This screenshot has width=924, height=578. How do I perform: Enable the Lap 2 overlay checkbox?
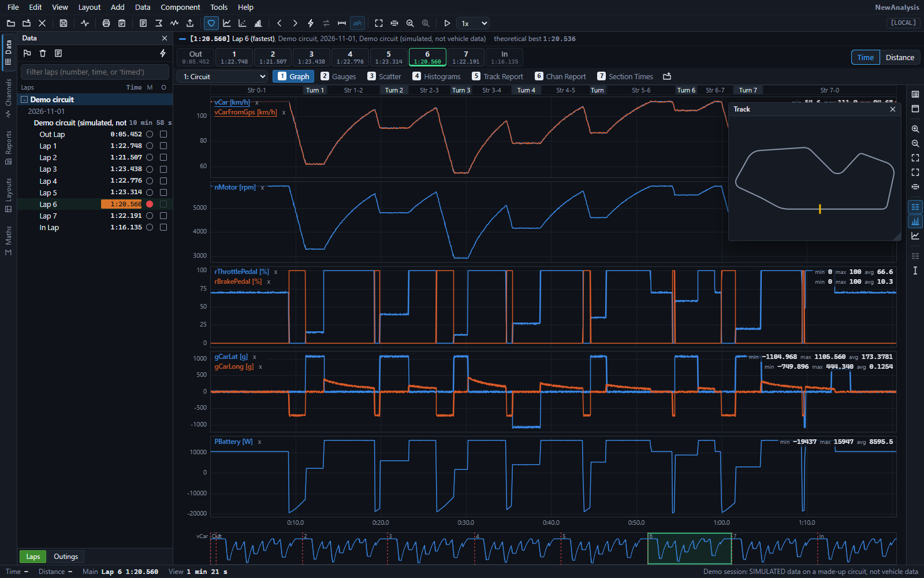tap(163, 157)
